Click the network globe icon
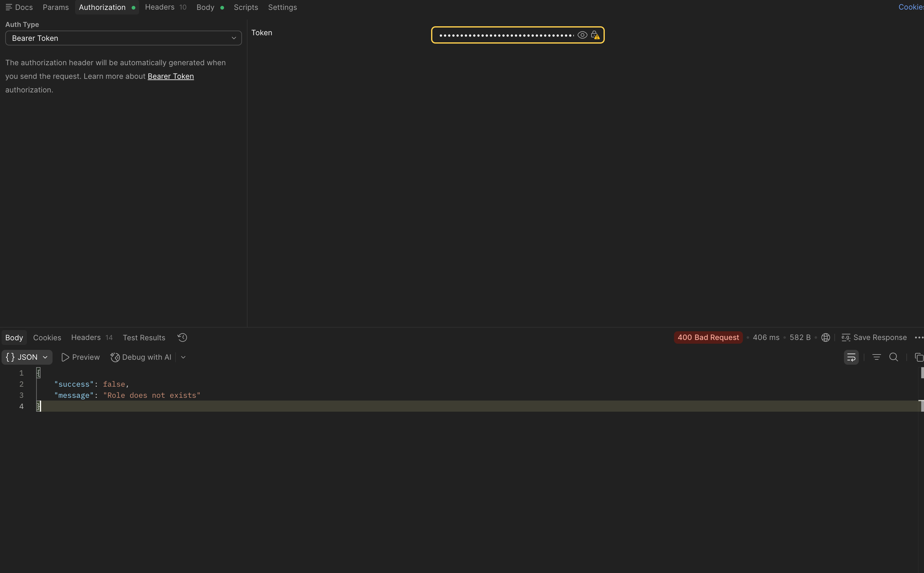Screen dimensions: 924x573 [825, 337]
